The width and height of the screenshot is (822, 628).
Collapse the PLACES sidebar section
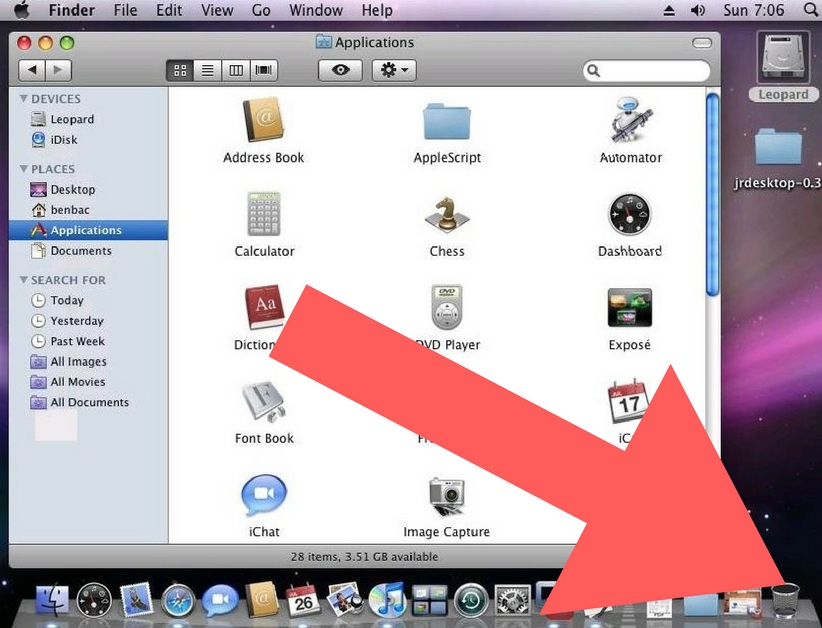(24, 169)
